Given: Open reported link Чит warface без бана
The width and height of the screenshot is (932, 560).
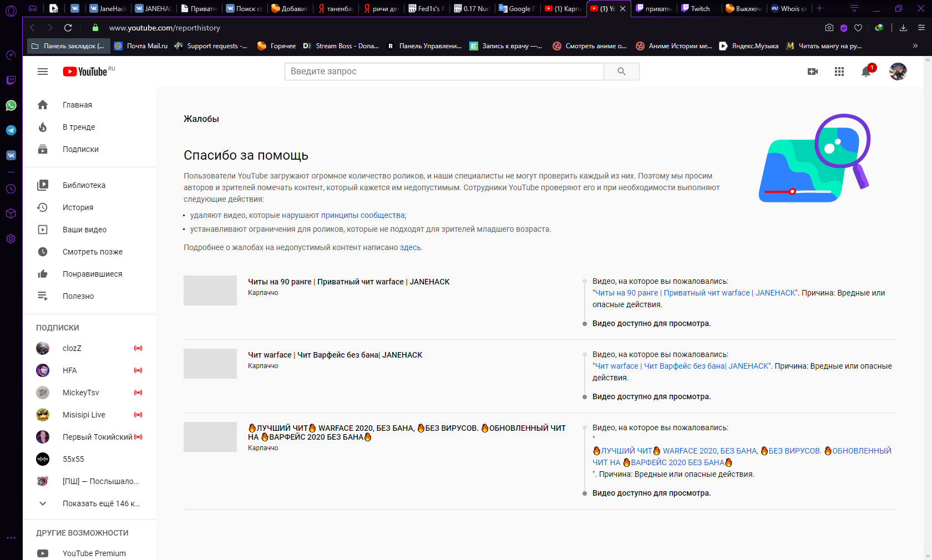Looking at the screenshot, I should 682,366.
